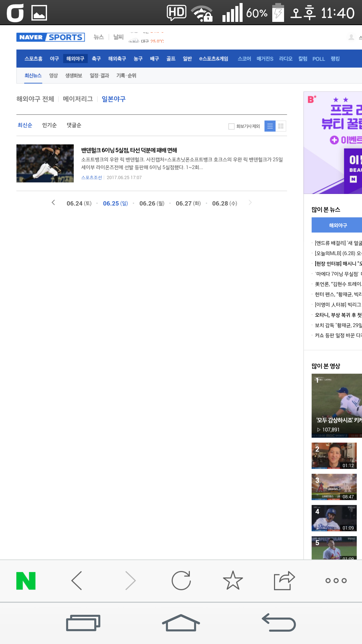The height and width of the screenshot is (644, 362).
Task: Switch to list view layout
Action: coord(270,126)
